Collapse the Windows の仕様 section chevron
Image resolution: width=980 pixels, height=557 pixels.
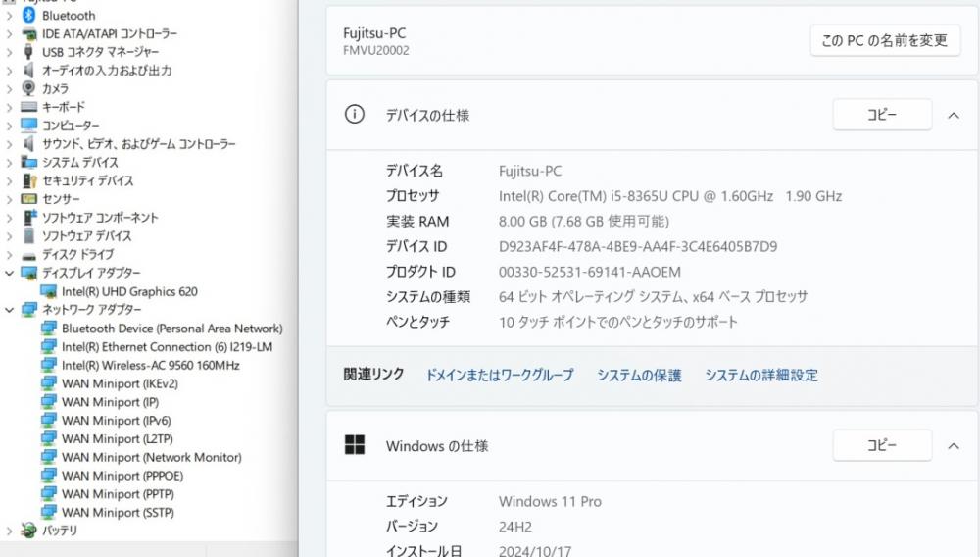click(954, 446)
